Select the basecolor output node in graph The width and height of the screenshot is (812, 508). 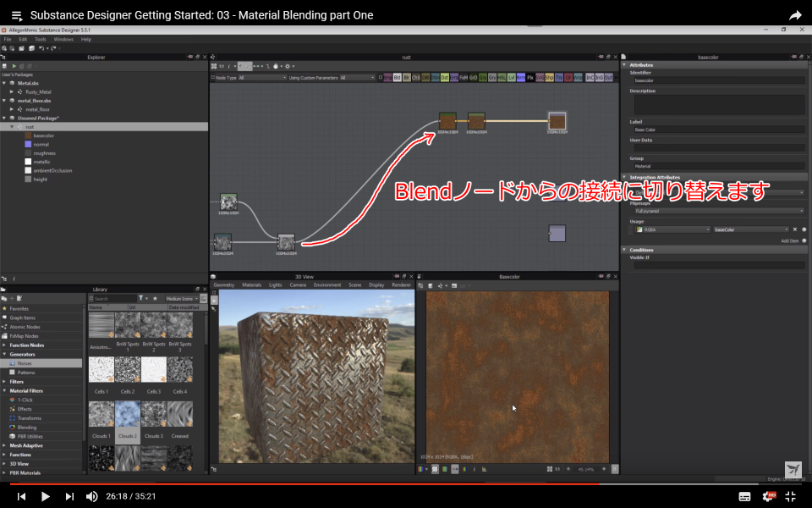557,121
